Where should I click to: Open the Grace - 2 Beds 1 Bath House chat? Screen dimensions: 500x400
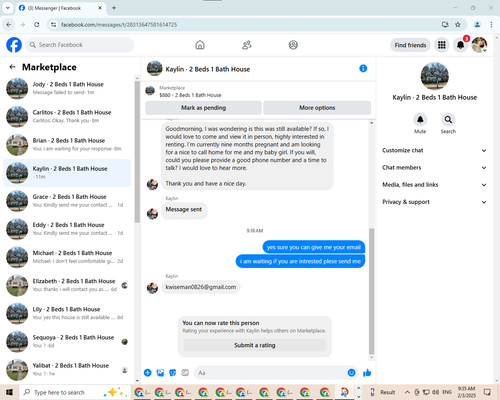(67, 201)
